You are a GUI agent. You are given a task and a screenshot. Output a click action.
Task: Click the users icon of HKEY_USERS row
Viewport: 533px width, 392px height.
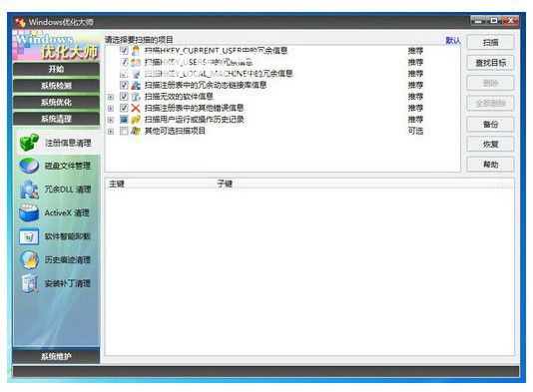tap(136, 62)
